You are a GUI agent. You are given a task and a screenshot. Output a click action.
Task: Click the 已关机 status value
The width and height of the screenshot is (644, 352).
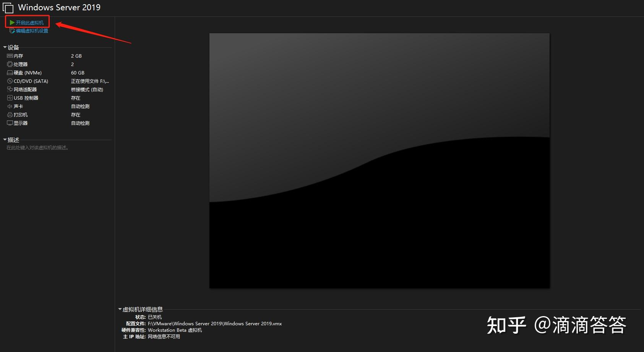[155, 317]
